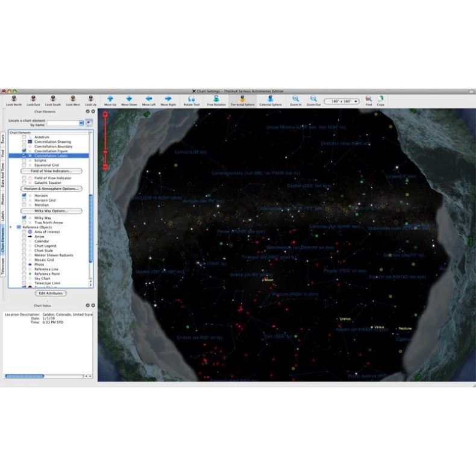Uncheck the Constellation Figure checkbox

24,151
